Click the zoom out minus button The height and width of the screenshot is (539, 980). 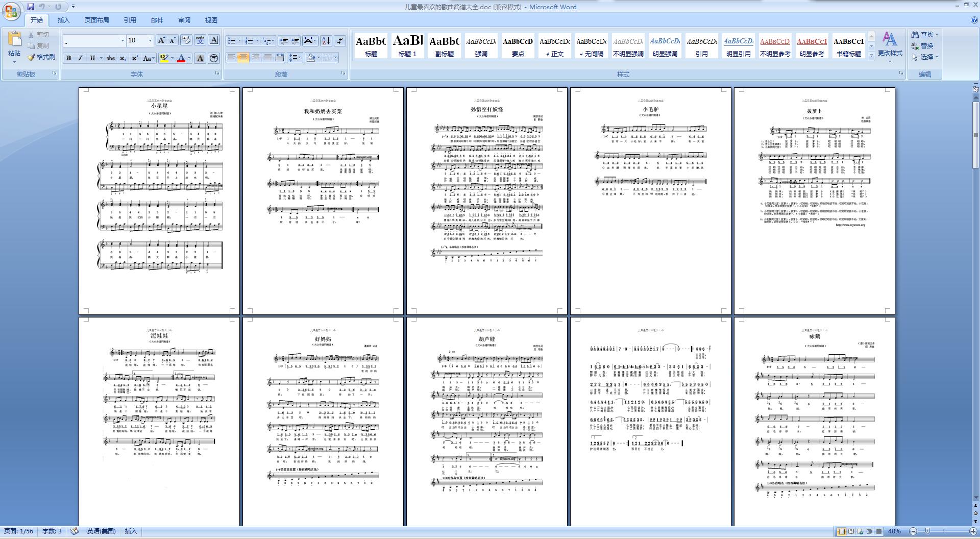point(914,531)
